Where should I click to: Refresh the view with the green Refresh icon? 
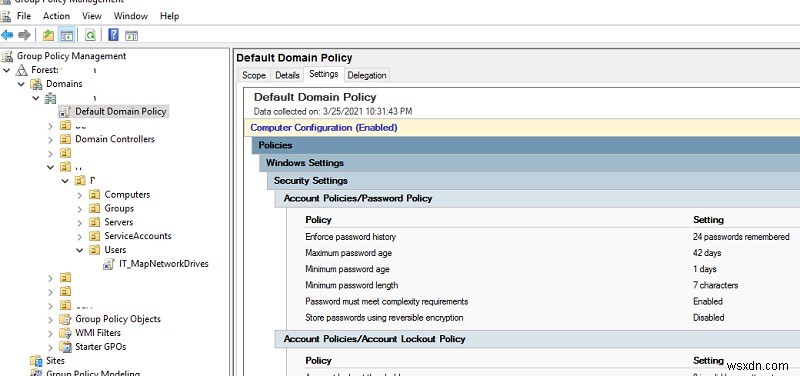(x=90, y=35)
